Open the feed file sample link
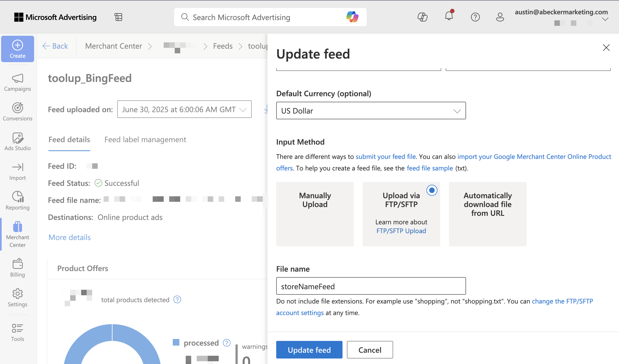Screen dimensions: 619x364 coord(430,168)
